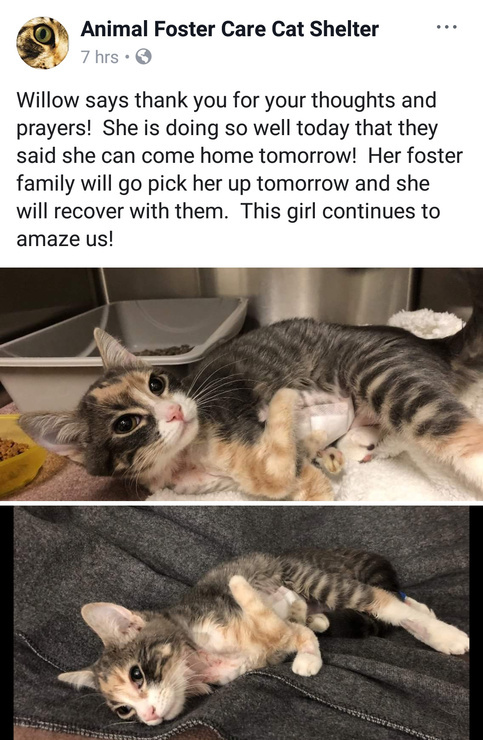Open the three-dot post options menu

pyautogui.click(x=447, y=28)
